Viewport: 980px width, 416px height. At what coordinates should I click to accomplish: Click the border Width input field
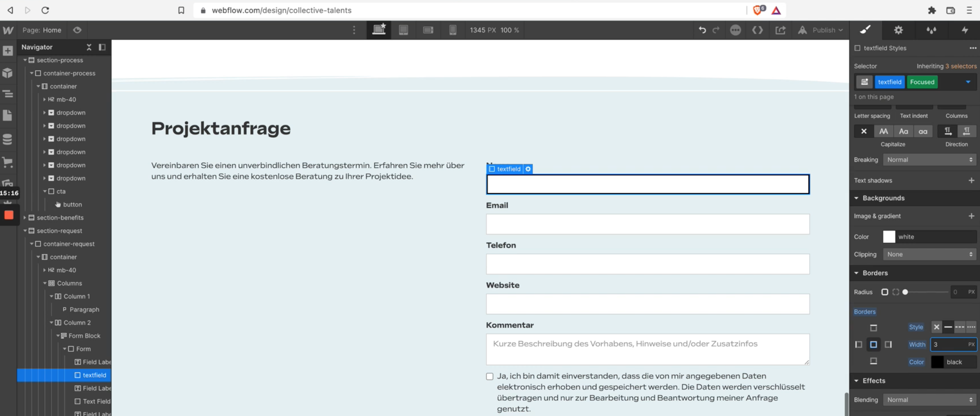coord(954,344)
